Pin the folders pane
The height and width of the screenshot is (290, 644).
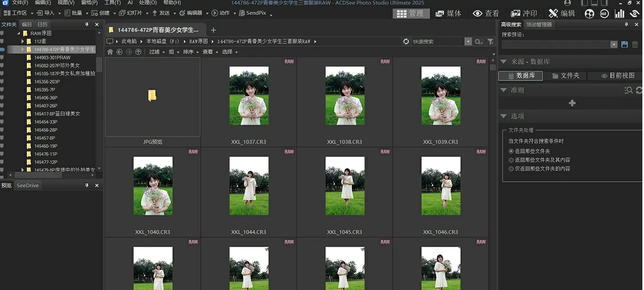coord(87,25)
